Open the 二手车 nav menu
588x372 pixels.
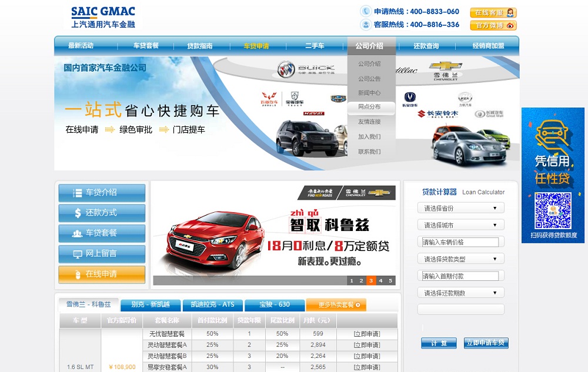(x=315, y=46)
